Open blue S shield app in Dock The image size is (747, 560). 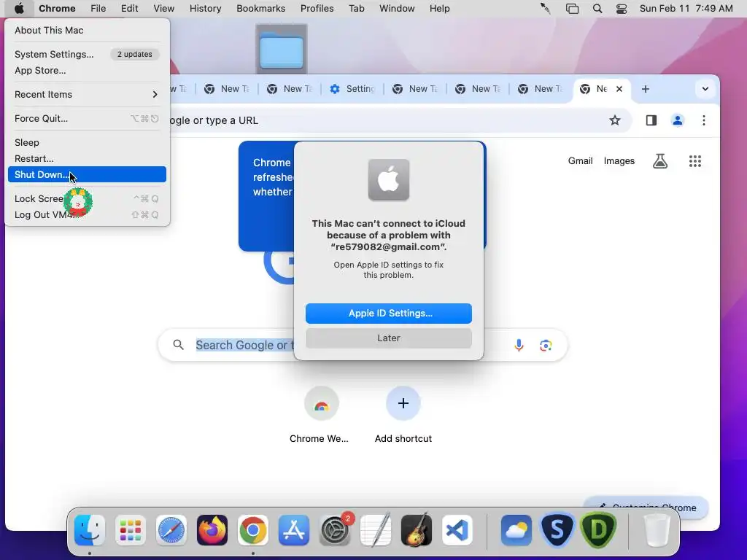[557, 529]
